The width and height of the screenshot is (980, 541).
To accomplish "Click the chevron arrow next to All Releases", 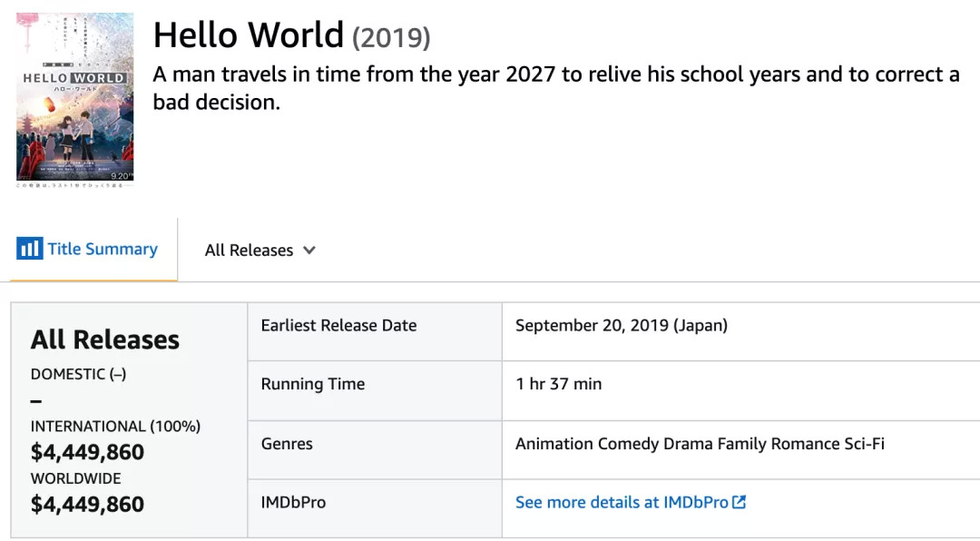I will (309, 251).
